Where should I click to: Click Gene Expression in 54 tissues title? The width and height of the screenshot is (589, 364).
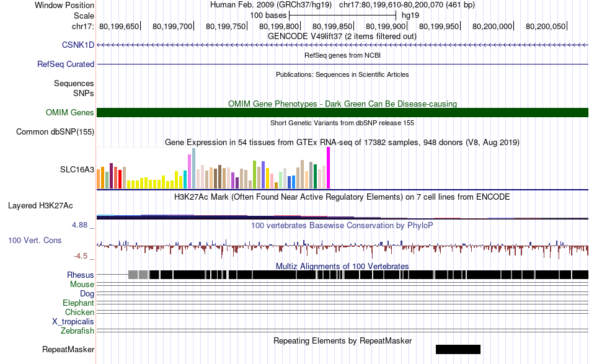(x=342, y=143)
